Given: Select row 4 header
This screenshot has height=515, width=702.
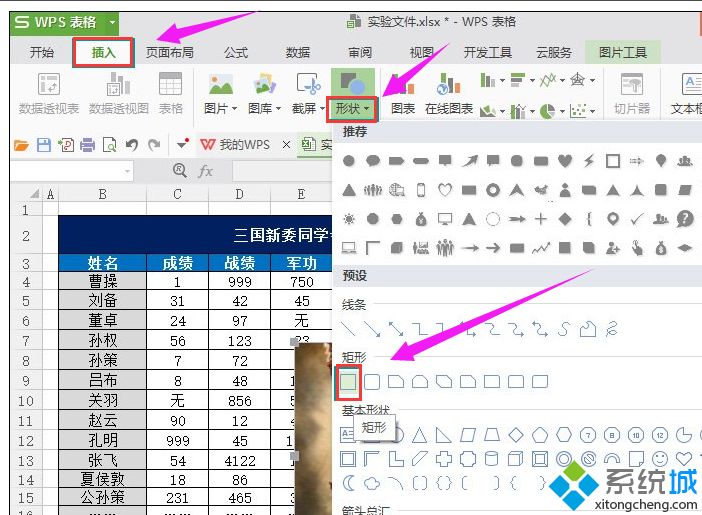Looking at the screenshot, I should (x=26, y=282).
